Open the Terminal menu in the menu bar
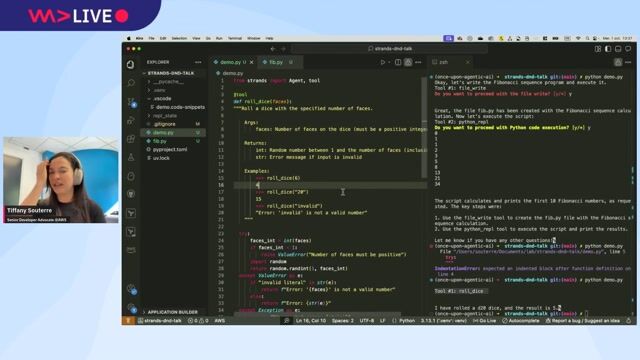 235,38
